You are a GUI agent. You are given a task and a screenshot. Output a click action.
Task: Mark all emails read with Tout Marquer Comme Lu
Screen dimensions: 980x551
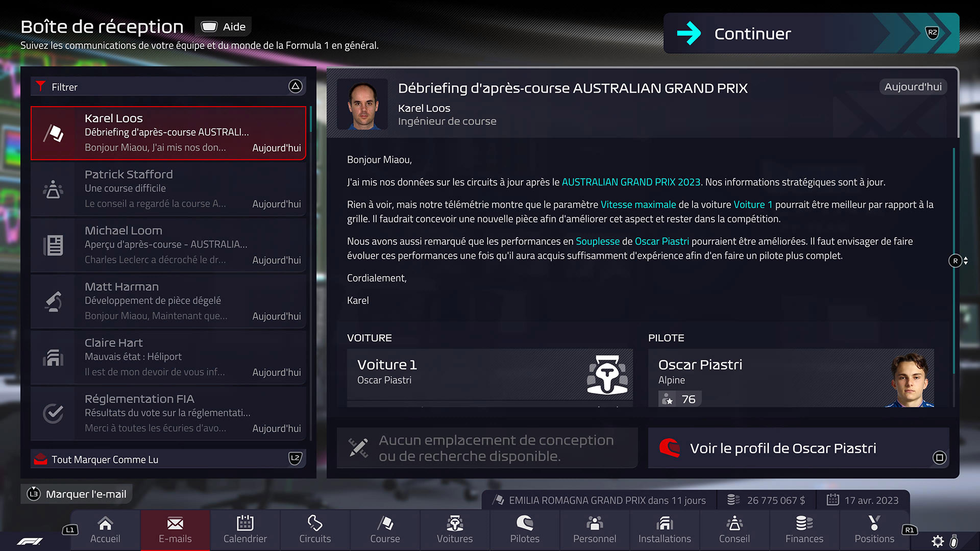coord(168,459)
